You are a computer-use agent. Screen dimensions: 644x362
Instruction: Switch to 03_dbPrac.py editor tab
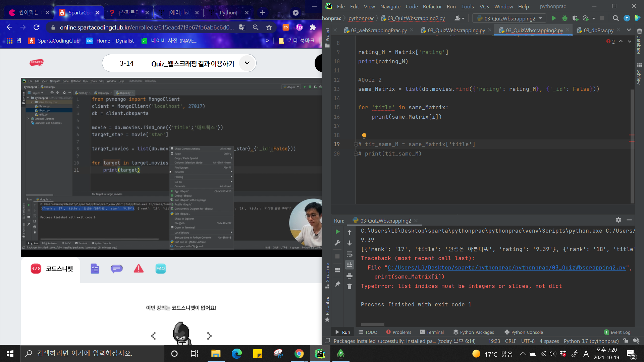(598, 30)
